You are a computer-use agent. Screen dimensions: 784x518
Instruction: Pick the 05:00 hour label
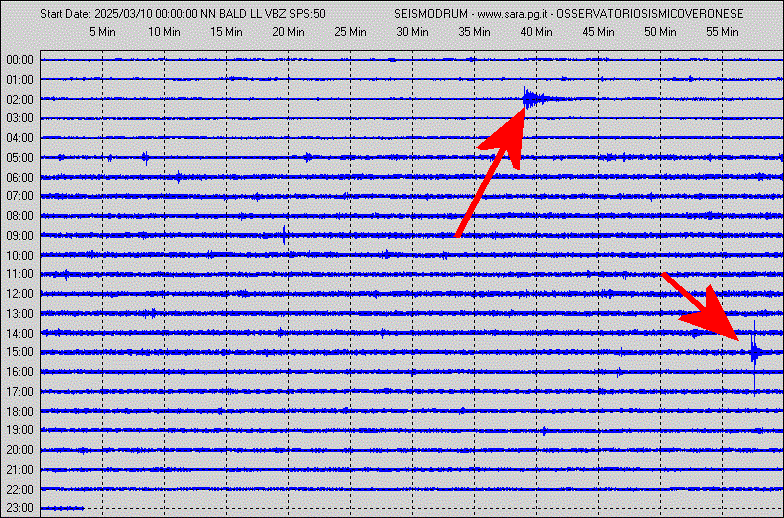(20, 158)
